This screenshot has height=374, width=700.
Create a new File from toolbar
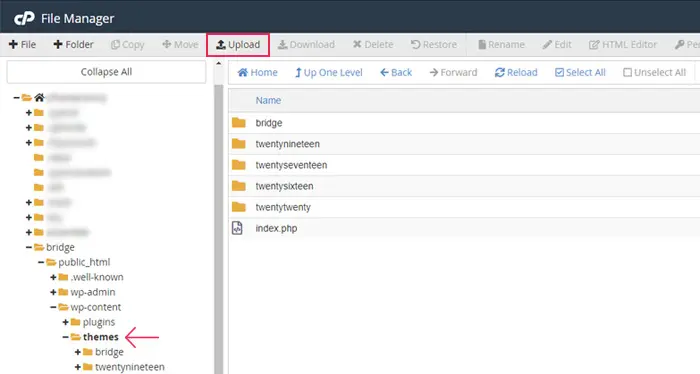[22, 45]
